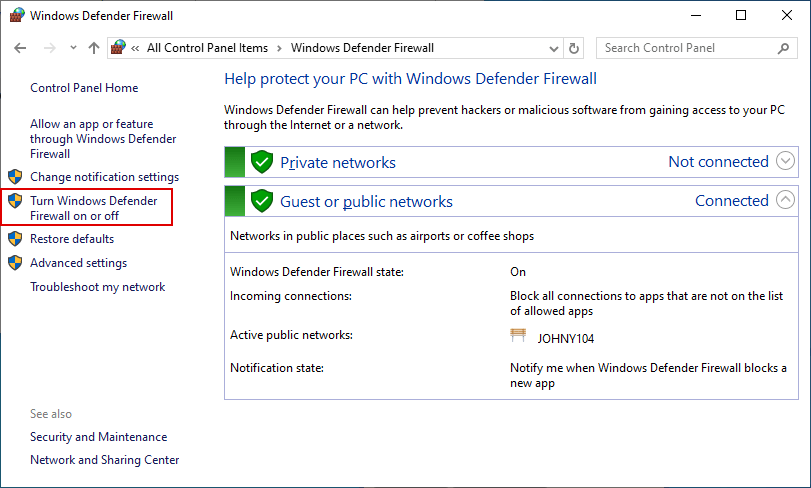Open Network and Sharing Center link
The height and width of the screenshot is (488, 811).
tap(104, 460)
